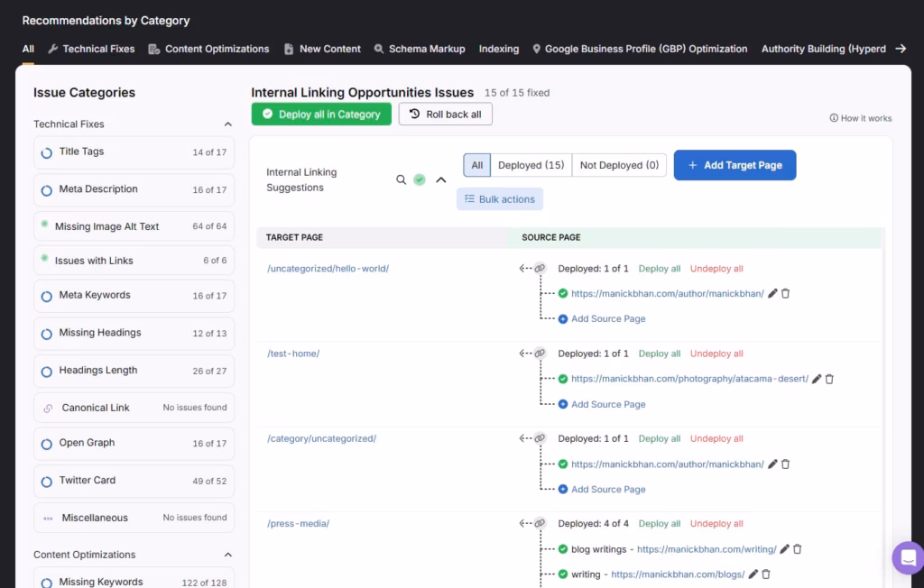Click trash icon next to blog writings link
The image size is (924, 588).
pyautogui.click(x=797, y=548)
